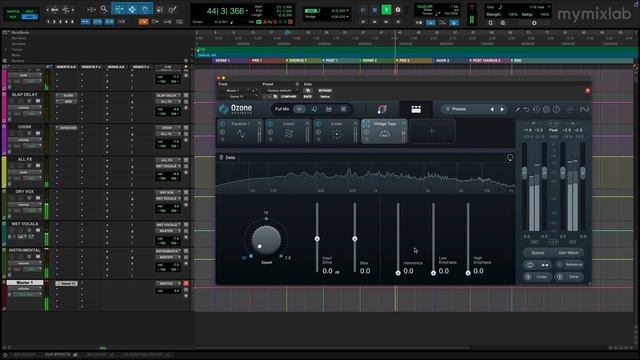Click the plug-in SAFE button
Image resolution: width=640 pixels, height=360 pixels.
[307, 97]
